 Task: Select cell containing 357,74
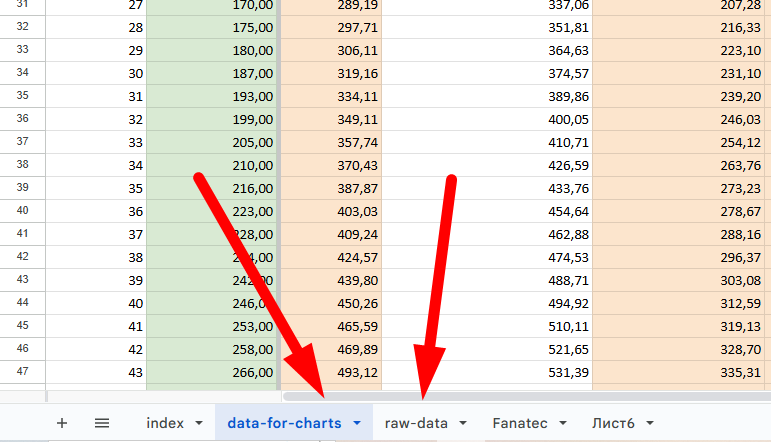[x=331, y=142]
